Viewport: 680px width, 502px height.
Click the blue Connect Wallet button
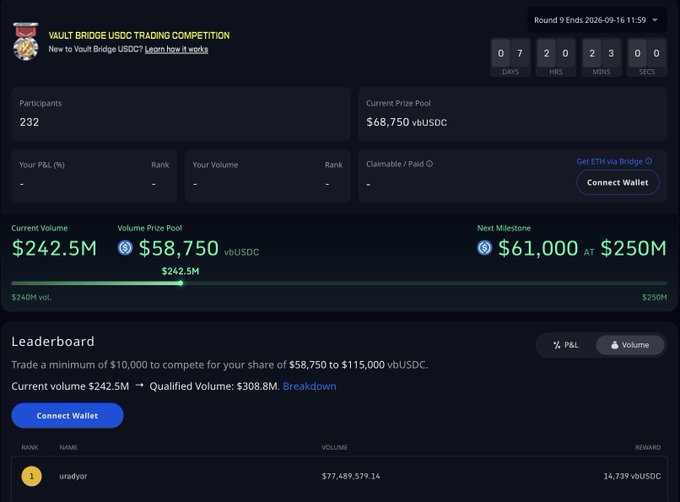(x=67, y=415)
